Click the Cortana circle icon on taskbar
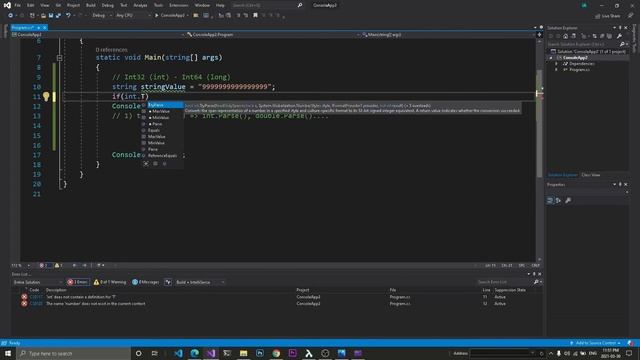The width and height of the screenshot is (640, 360). [138, 353]
